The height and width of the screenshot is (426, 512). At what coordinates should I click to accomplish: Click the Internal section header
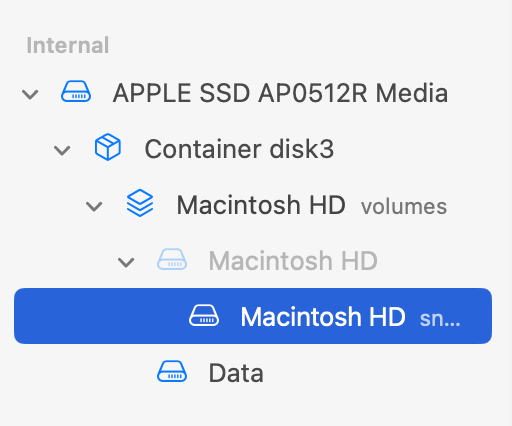click(68, 45)
